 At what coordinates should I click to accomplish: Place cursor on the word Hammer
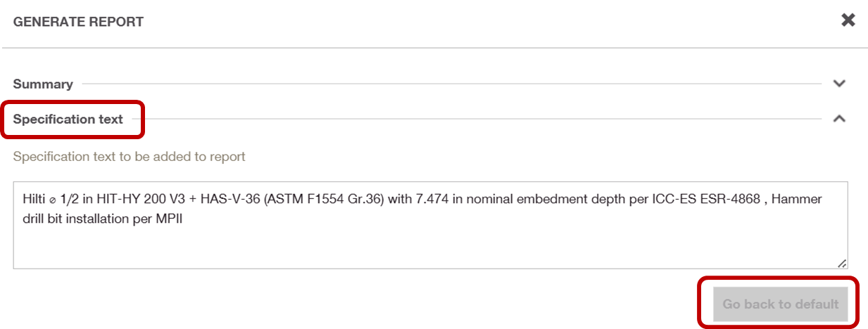(797, 199)
